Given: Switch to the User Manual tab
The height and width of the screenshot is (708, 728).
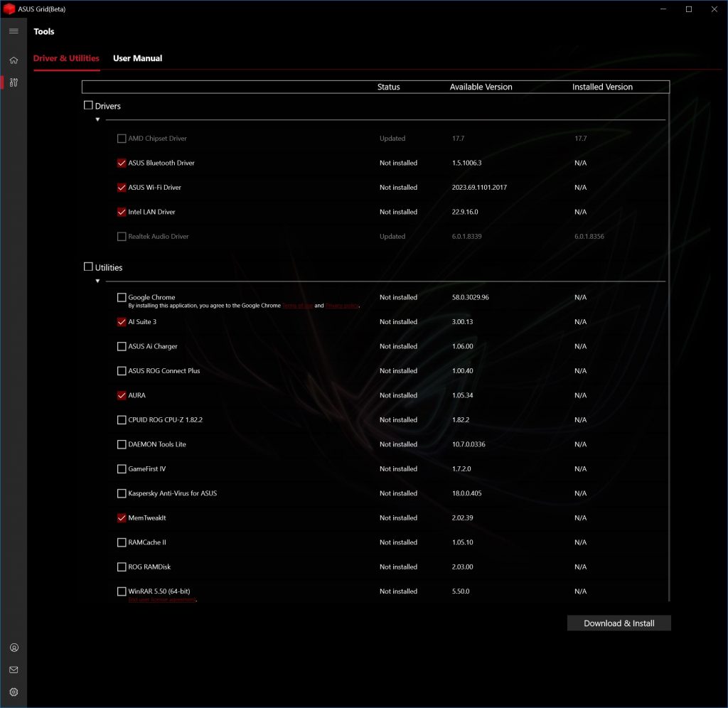Looking at the screenshot, I should (x=137, y=58).
